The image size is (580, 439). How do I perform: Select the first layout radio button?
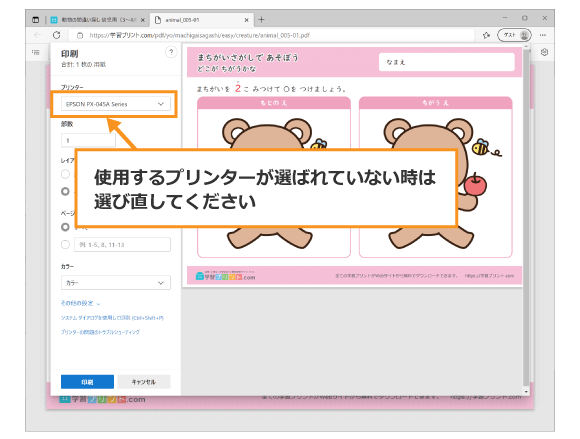65,174
